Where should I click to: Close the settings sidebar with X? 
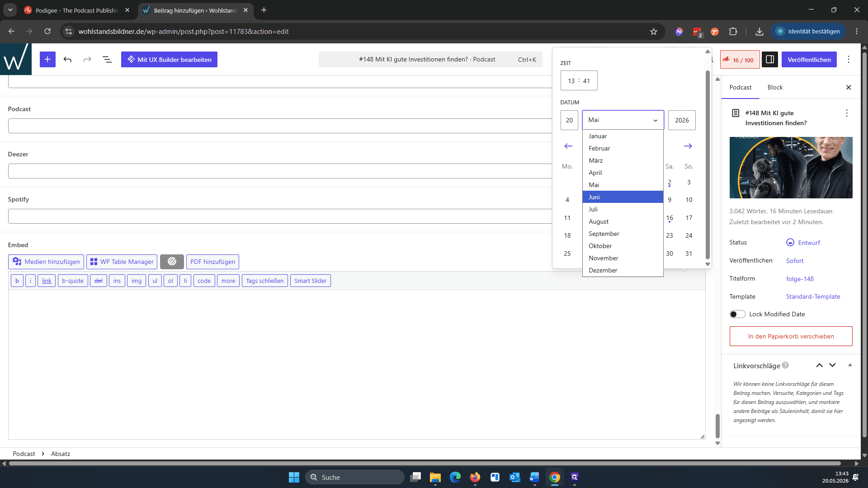(x=849, y=87)
